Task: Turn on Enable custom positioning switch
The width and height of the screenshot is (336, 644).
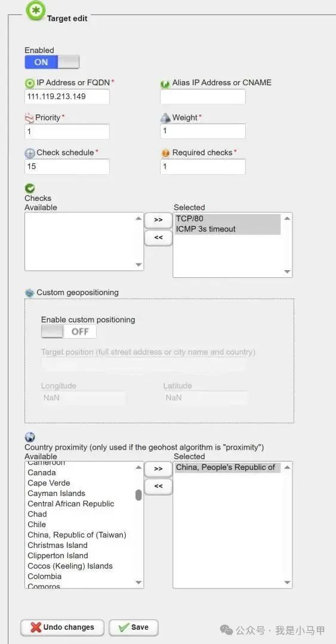Action: pyautogui.click(x=69, y=332)
